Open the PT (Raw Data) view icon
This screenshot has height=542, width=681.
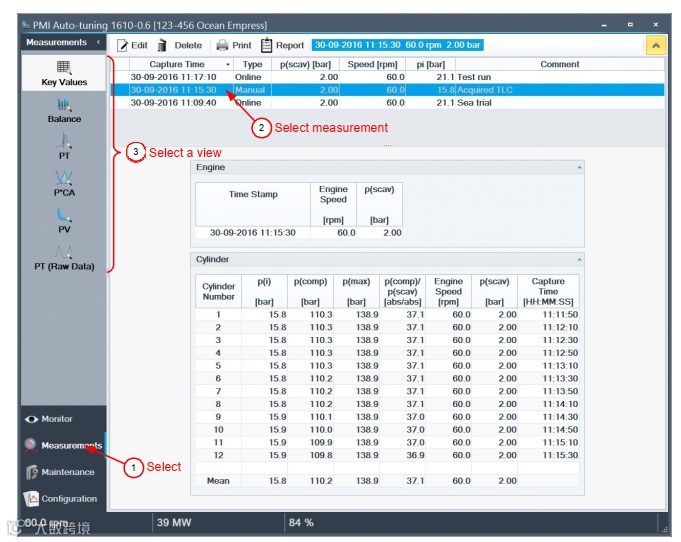(64, 252)
